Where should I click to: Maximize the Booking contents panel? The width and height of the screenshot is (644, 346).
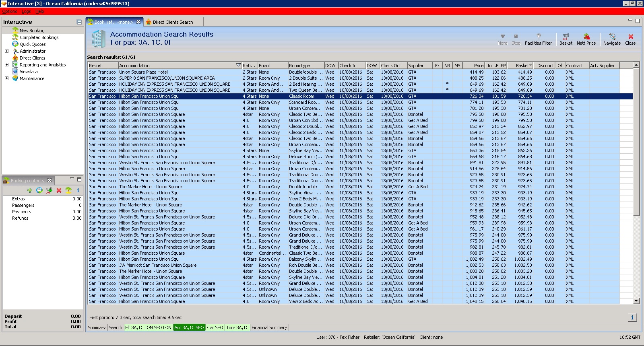[x=79, y=179]
